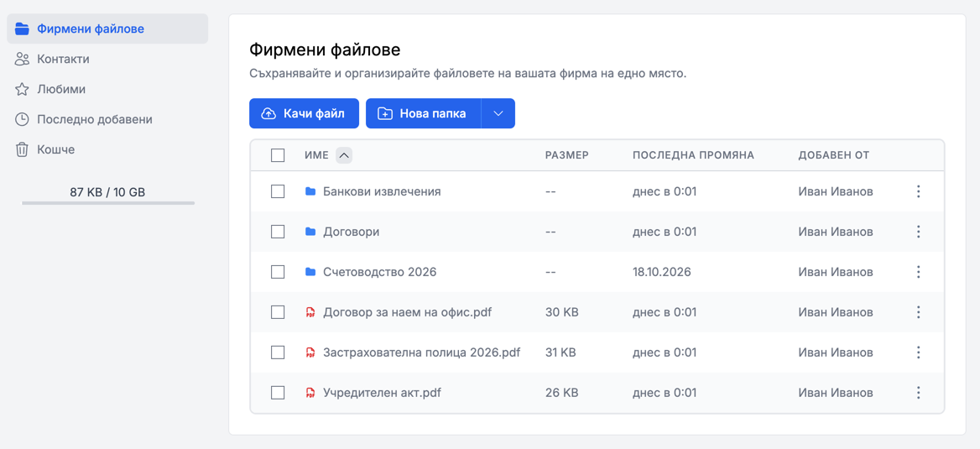Click the clock icon beside Последно добавени
The width and height of the screenshot is (980, 449).
23,119
